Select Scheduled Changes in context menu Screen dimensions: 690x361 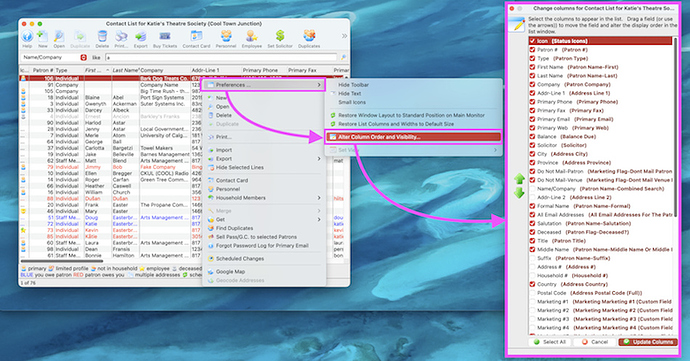pos(240,258)
